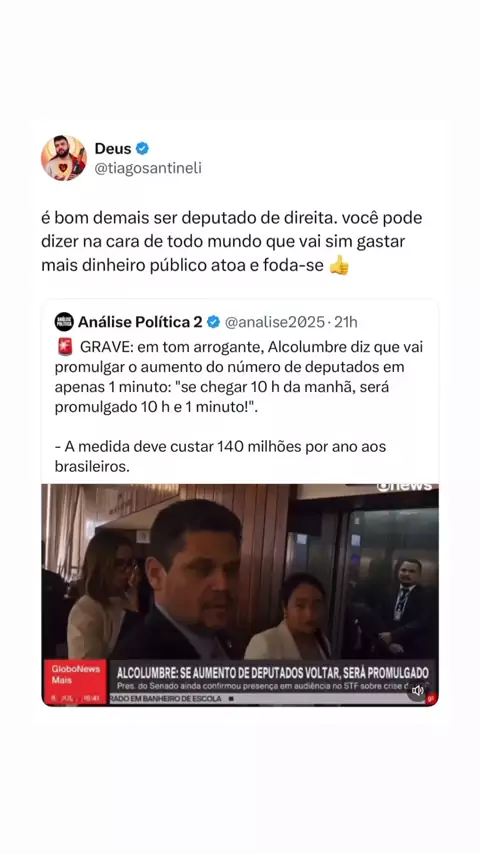This screenshot has height=854, width=480.
Task: Click the main tweet text about deputado de direita
Action: tap(232, 242)
